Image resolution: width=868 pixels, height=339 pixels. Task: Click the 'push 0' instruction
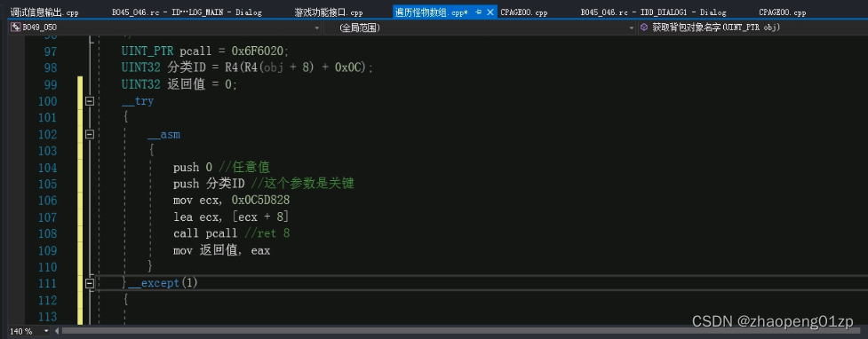[193, 168]
